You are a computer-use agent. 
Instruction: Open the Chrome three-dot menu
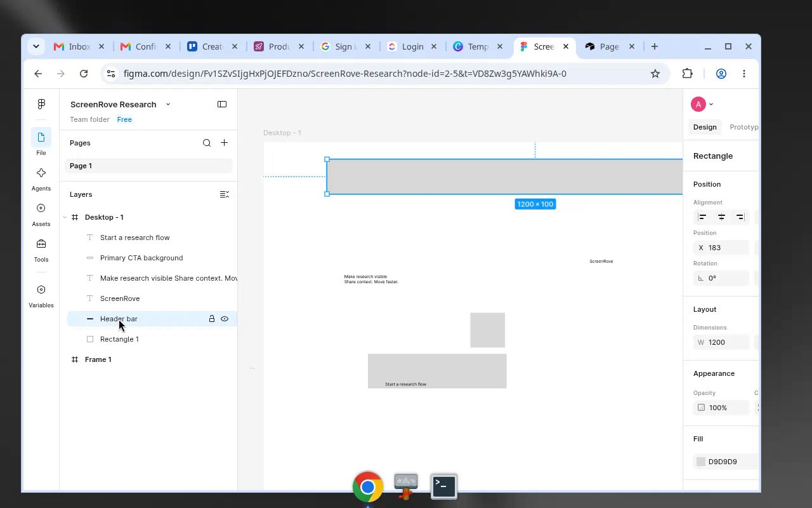tap(743, 74)
